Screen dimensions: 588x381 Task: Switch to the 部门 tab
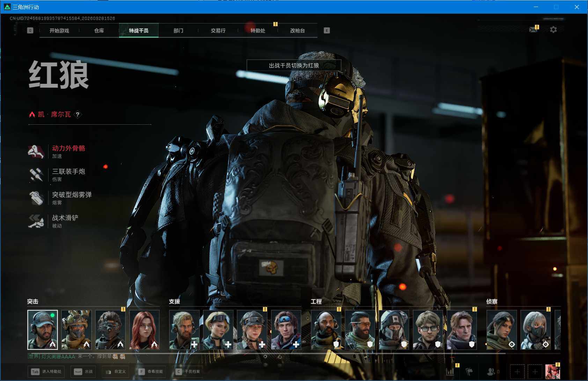178,30
